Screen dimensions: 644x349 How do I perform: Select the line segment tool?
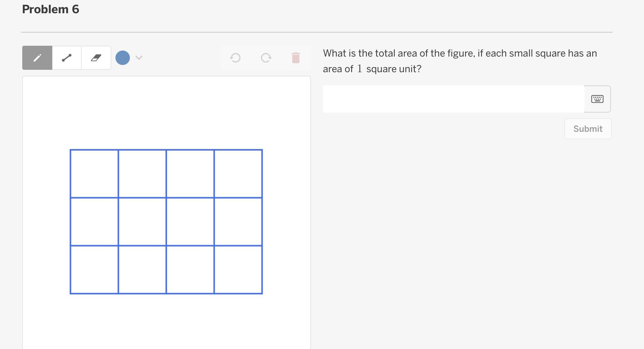click(67, 58)
